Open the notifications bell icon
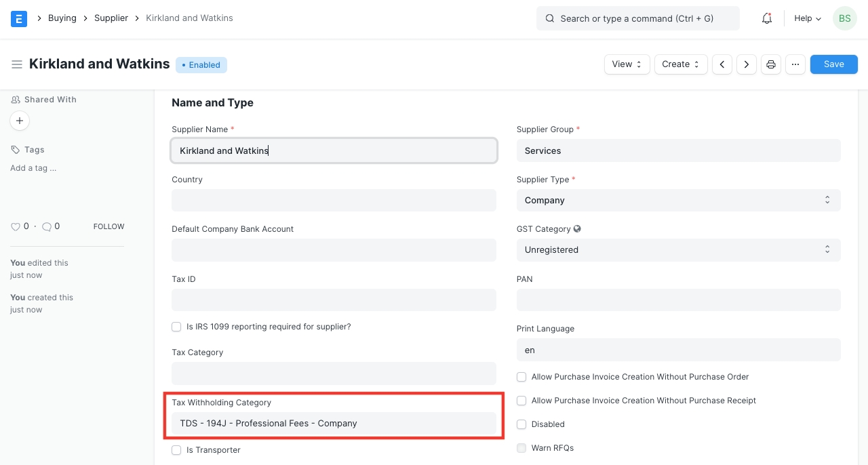Viewport: 868px width, 465px height. tap(767, 18)
